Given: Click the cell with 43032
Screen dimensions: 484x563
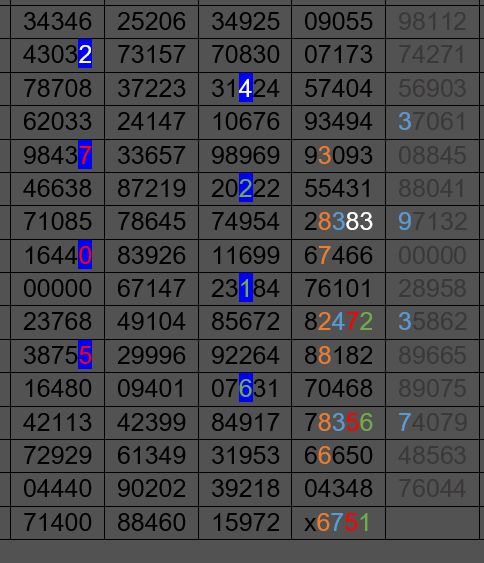Looking at the screenshot, I should click(57, 55).
